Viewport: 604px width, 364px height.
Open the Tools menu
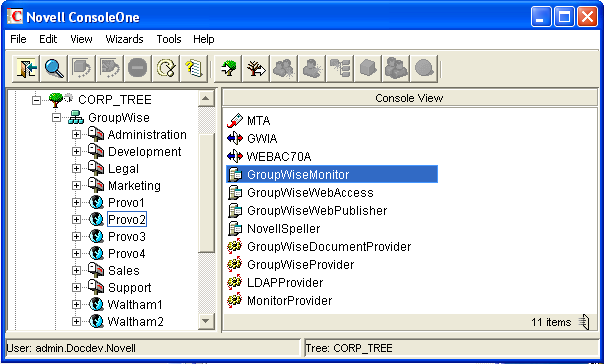click(x=169, y=39)
